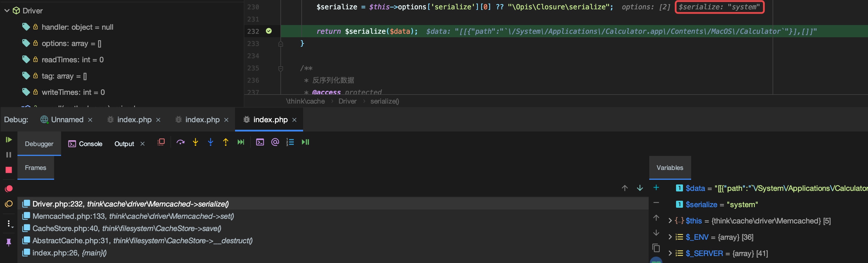Click Show Execution Point icon
The image size is (868, 263).
pyautogui.click(x=161, y=142)
